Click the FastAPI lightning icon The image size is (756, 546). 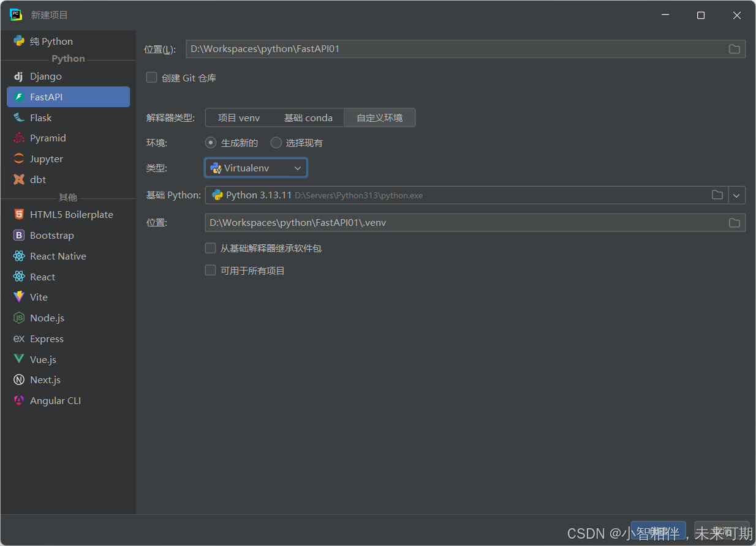coord(19,97)
